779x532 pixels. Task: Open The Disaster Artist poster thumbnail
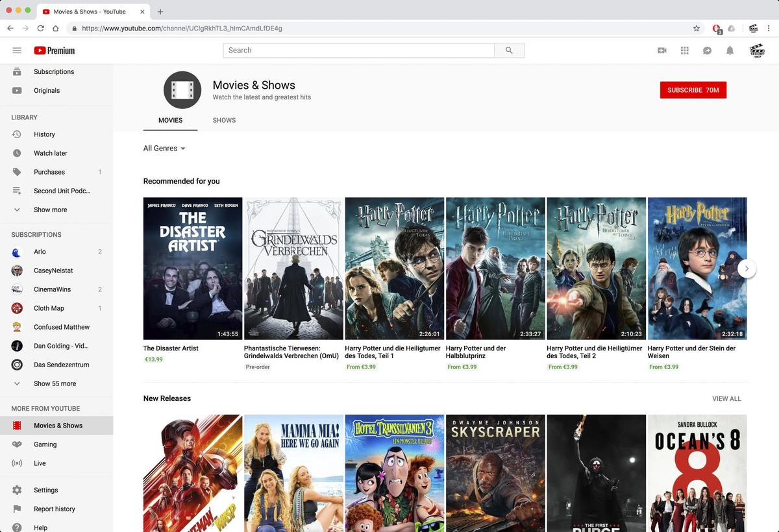pos(193,269)
